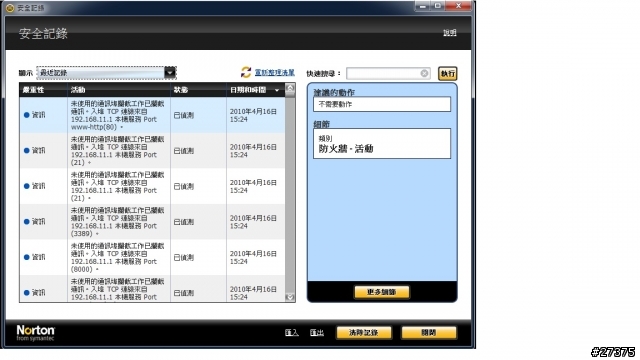The height and width of the screenshot is (360, 640).
Task: Open the Export link
Action: pos(317,333)
